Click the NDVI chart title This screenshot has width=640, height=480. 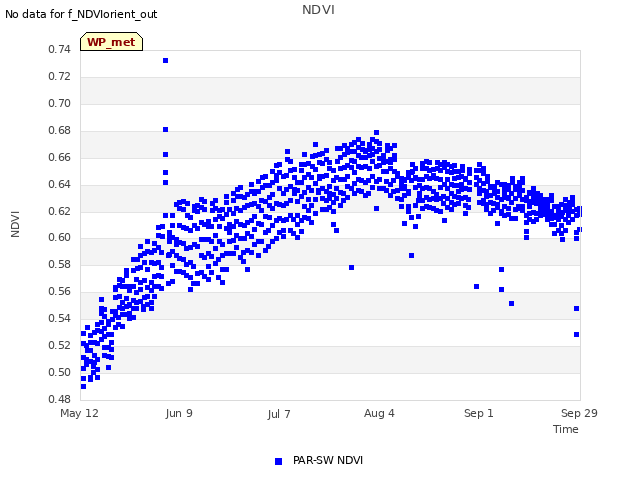click(x=318, y=10)
